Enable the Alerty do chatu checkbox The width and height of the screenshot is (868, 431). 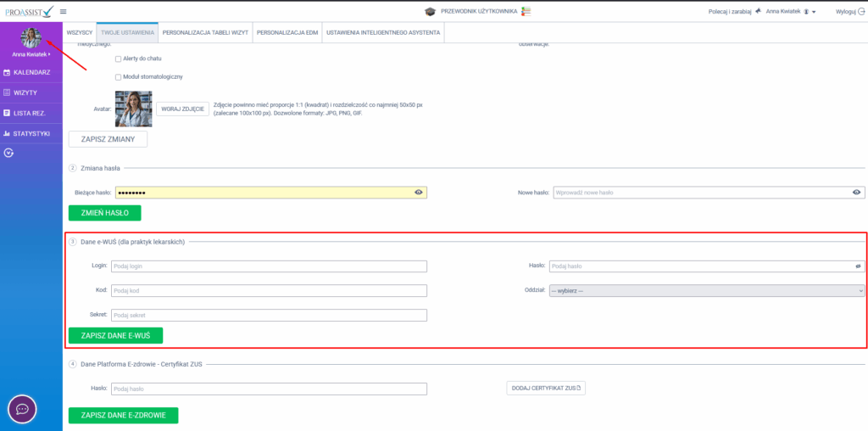pyautogui.click(x=118, y=59)
